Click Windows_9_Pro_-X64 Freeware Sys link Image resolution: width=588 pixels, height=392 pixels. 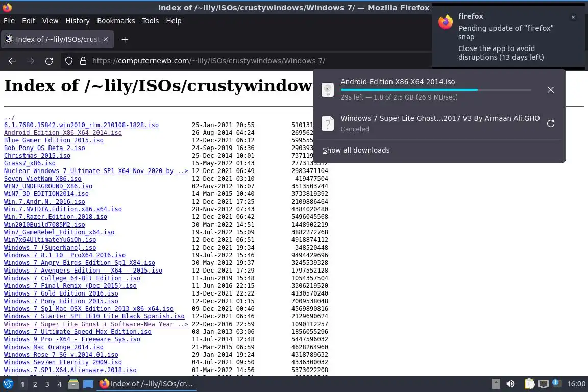tap(72, 339)
